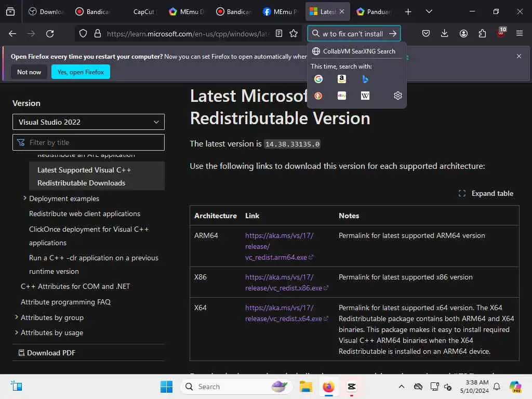Viewport: 532px width, 399px height.
Task: Click Yes, open Firefox button
Action: 81,72
